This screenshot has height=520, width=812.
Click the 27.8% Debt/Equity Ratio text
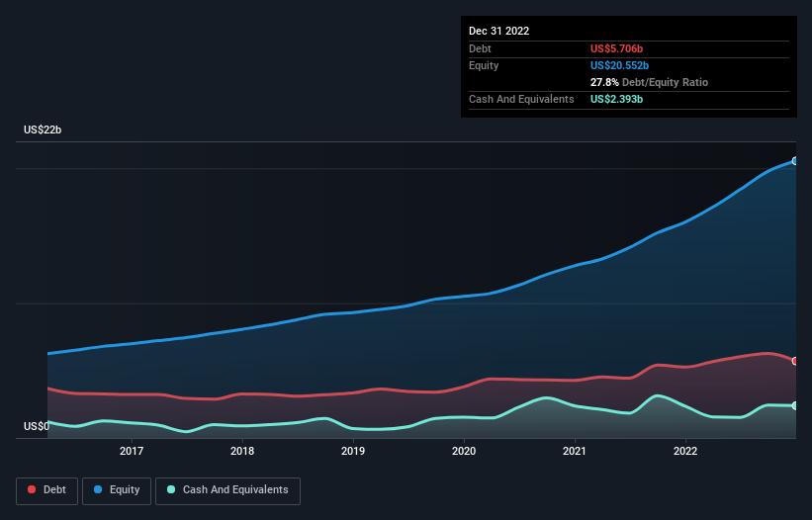[x=649, y=82]
